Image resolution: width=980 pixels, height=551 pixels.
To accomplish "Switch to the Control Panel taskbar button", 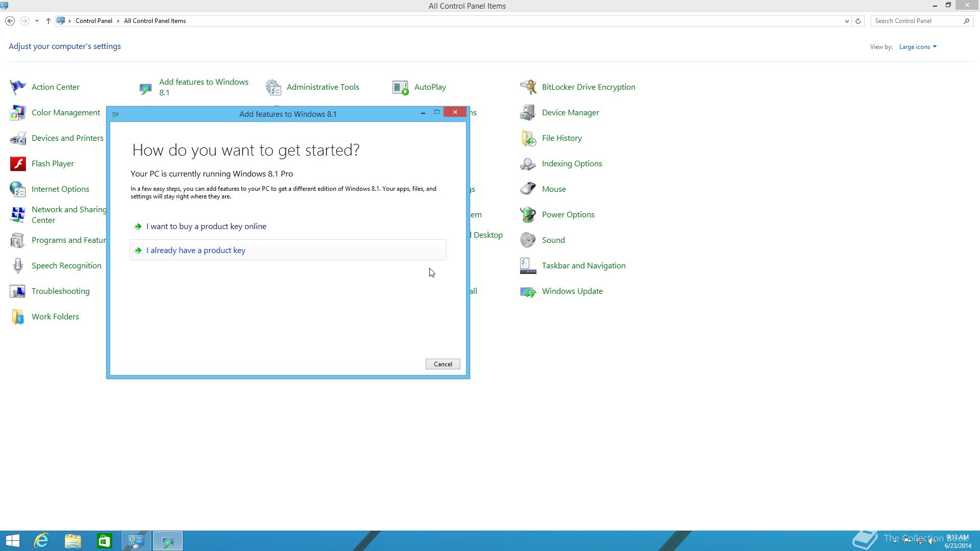I will click(136, 541).
